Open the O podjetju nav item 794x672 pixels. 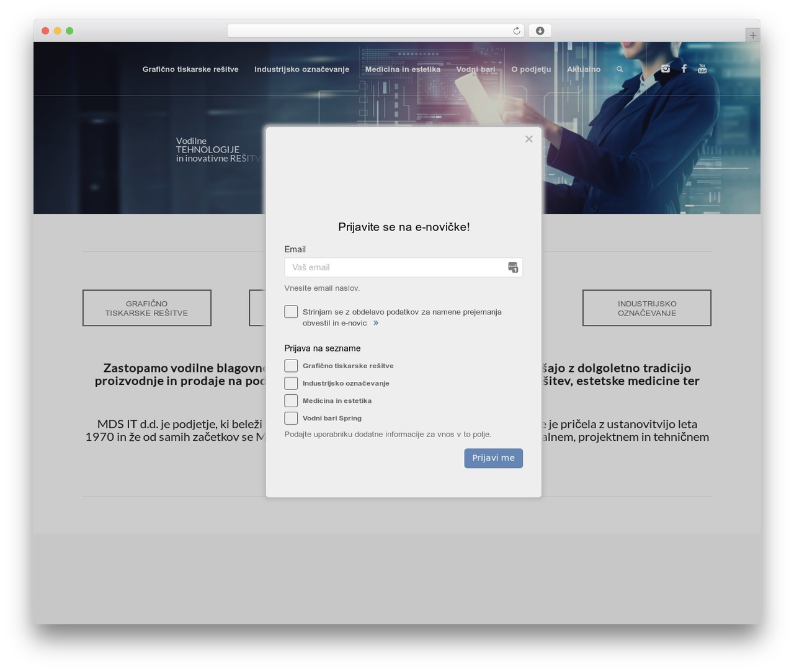pyautogui.click(x=531, y=69)
